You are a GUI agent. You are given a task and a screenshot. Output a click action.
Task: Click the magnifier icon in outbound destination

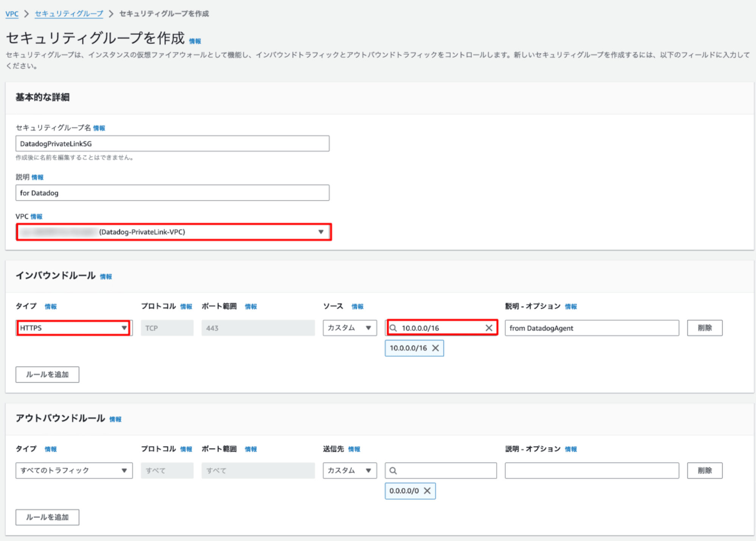pyautogui.click(x=393, y=471)
